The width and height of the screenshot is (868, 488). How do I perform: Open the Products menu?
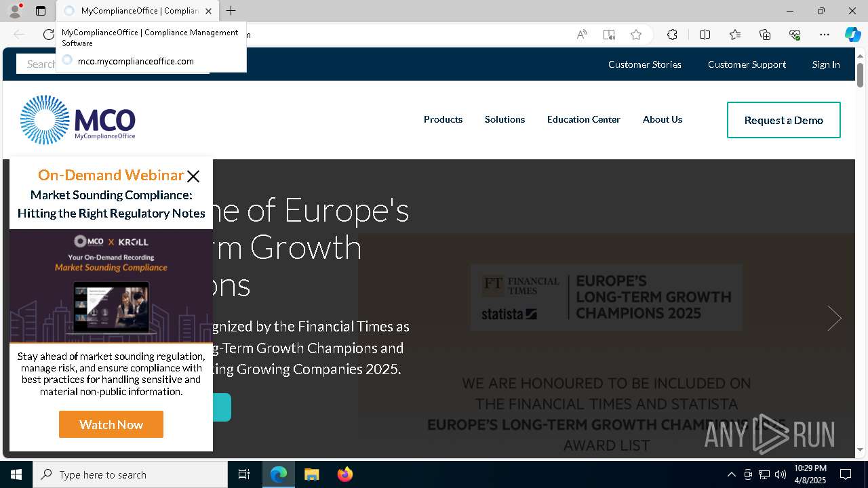click(443, 119)
